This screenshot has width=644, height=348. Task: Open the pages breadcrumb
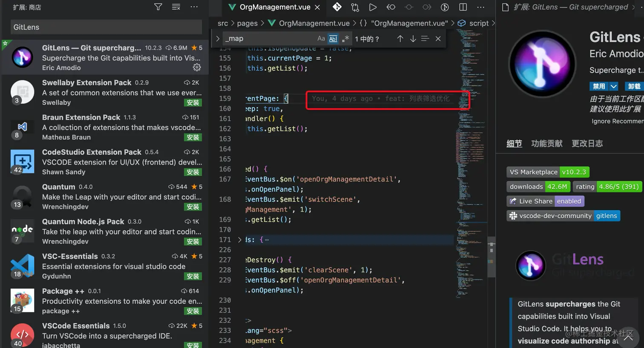pyautogui.click(x=247, y=23)
